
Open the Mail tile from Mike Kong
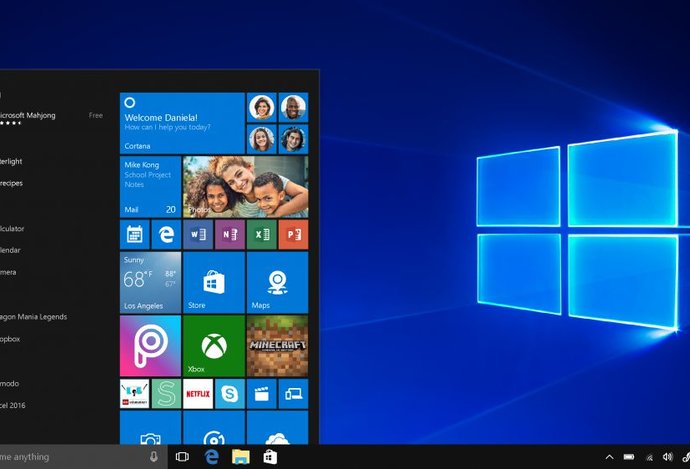150,186
